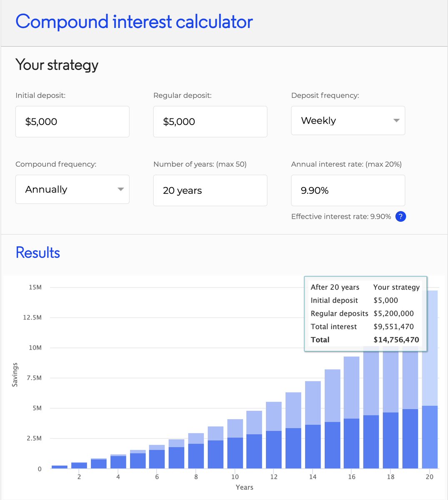
Task: Click the Years axis title
Action: coord(245,487)
